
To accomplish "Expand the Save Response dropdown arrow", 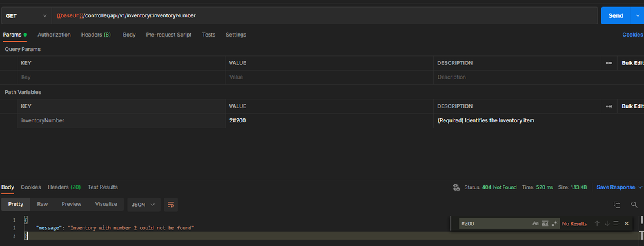I will pos(640,187).
